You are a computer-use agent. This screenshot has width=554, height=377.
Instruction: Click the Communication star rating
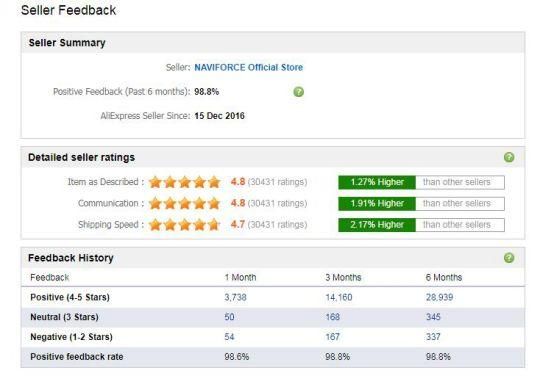[184, 204]
